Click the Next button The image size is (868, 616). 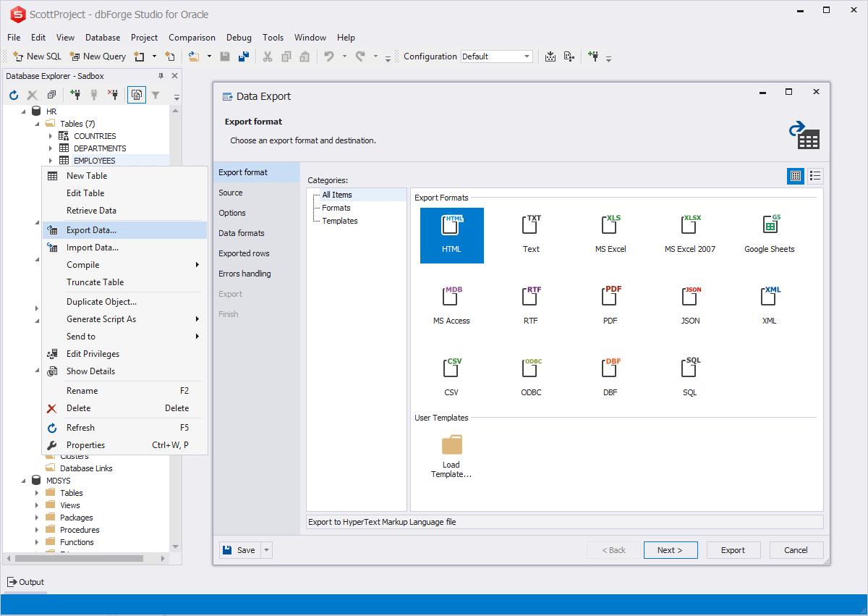[x=670, y=550]
